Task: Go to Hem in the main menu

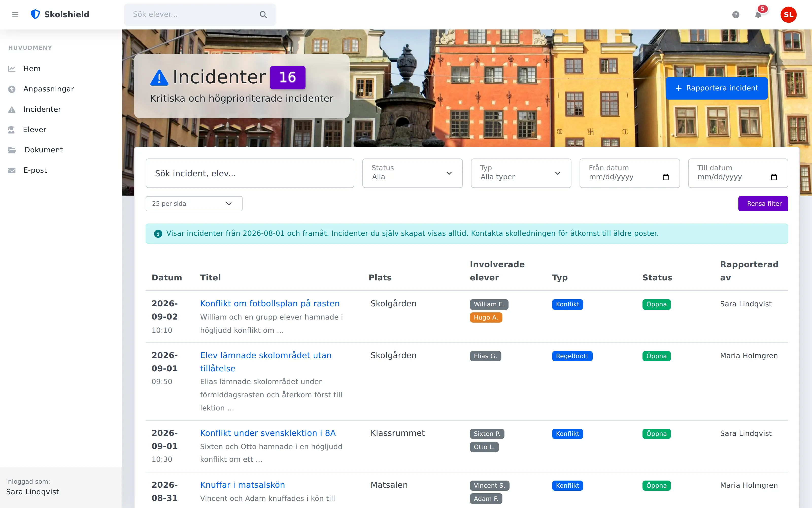Action: 32,69
